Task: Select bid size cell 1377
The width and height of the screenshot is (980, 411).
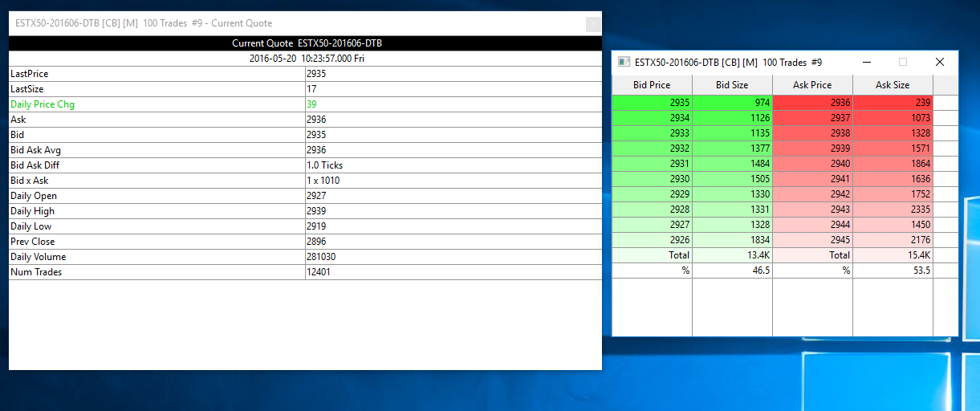Action: point(732,149)
